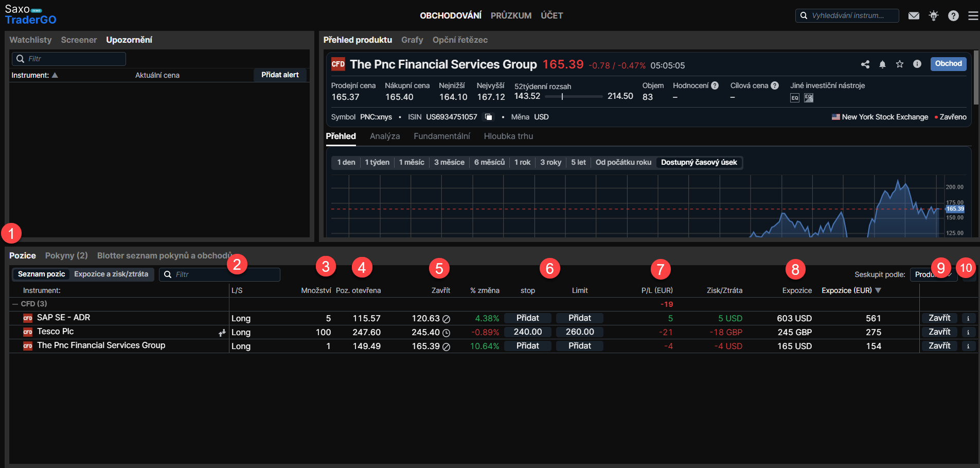This screenshot has width=980, height=468.
Task: Select the 5 let chart range
Action: coord(578,162)
